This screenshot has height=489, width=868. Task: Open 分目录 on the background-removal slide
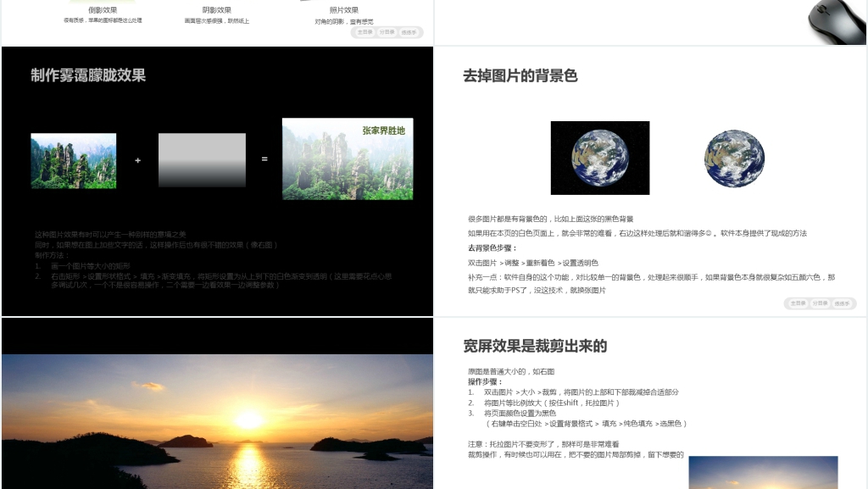(x=820, y=303)
